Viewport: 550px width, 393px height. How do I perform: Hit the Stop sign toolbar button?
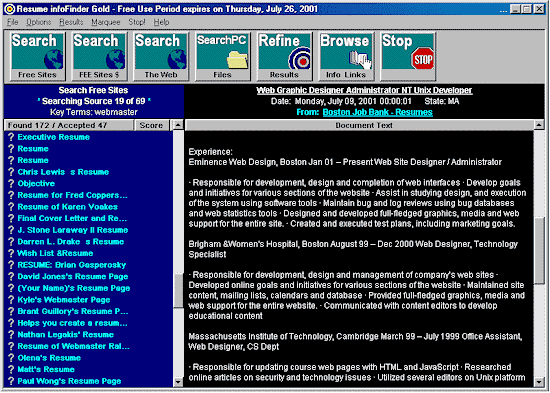pyautogui.click(x=408, y=56)
